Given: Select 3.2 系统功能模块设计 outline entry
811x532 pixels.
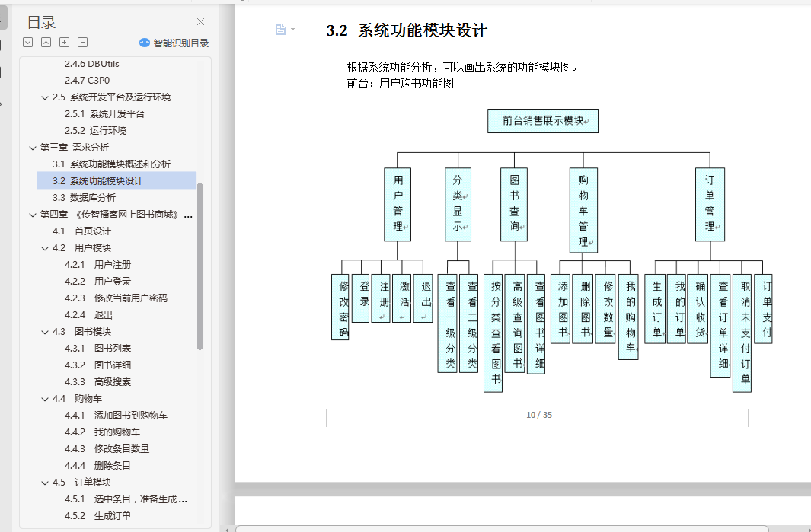Looking at the screenshot, I should [x=117, y=180].
